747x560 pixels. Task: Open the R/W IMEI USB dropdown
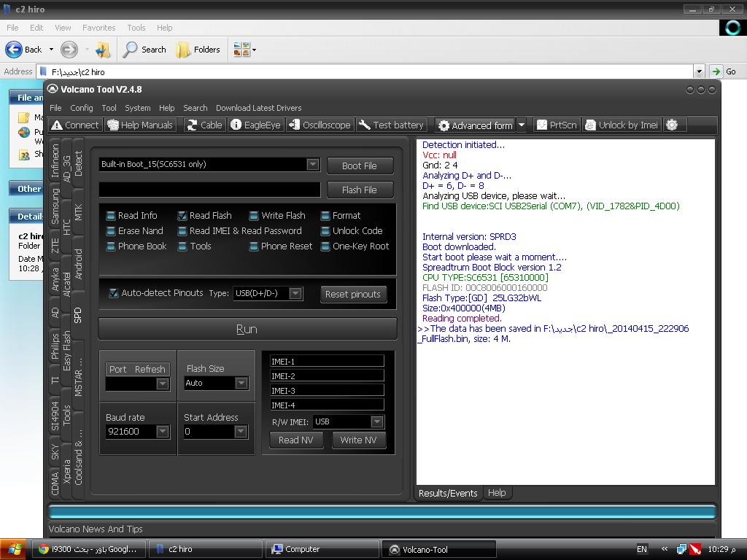pyautogui.click(x=377, y=421)
